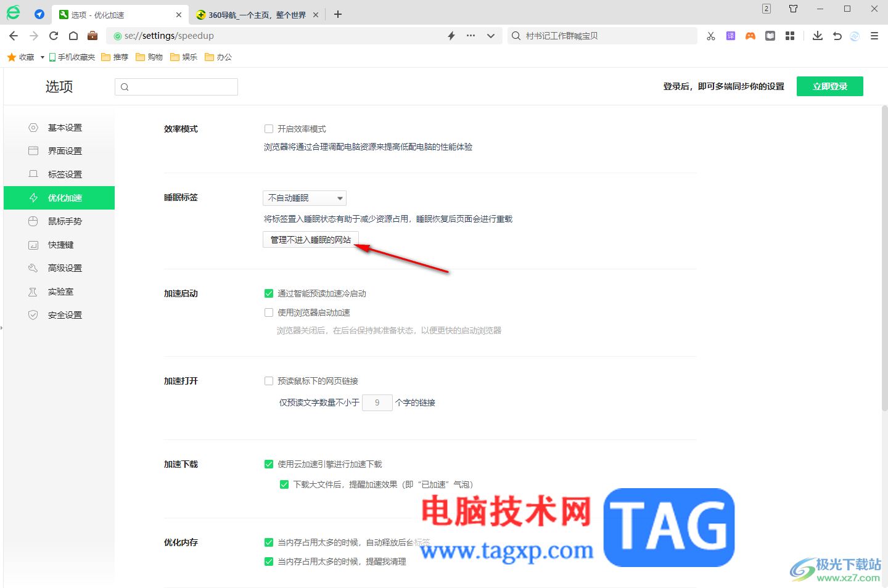Click the translate icon in the toolbar
This screenshot has height=588, width=888.
point(730,36)
